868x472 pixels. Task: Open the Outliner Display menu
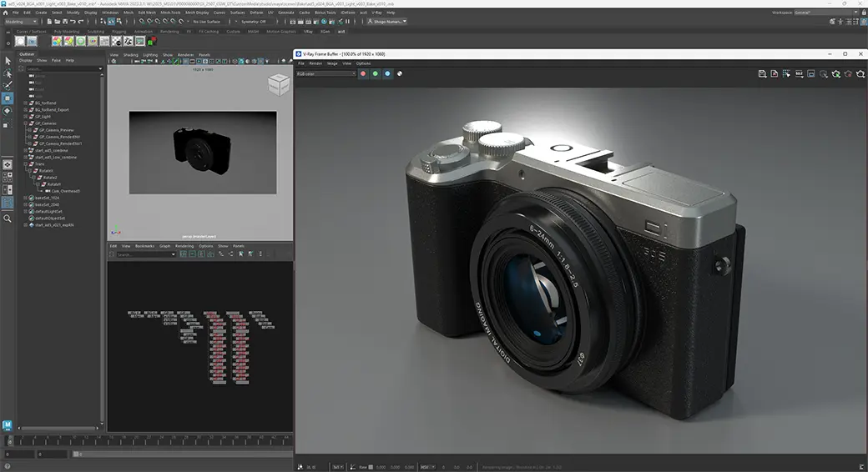coord(26,60)
